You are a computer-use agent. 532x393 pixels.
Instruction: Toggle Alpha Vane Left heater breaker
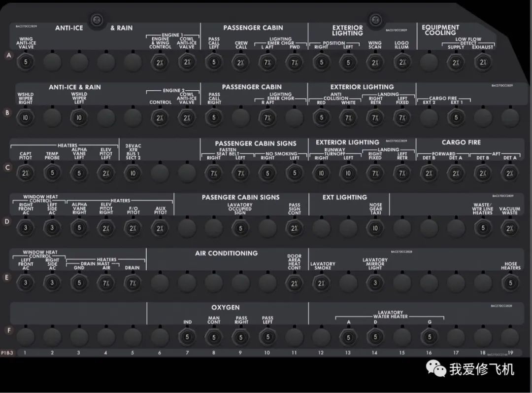pyautogui.click(x=79, y=173)
